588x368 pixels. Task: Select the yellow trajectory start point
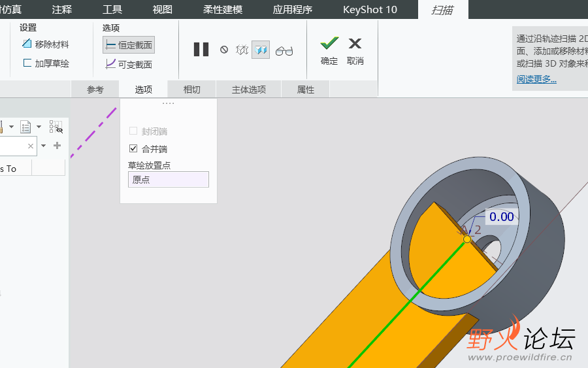(x=467, y=239)
